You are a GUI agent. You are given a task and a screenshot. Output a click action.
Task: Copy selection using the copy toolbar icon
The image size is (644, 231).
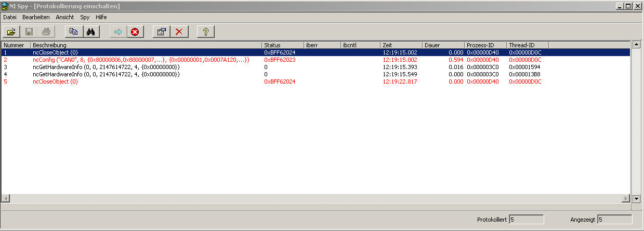point(73,32)
